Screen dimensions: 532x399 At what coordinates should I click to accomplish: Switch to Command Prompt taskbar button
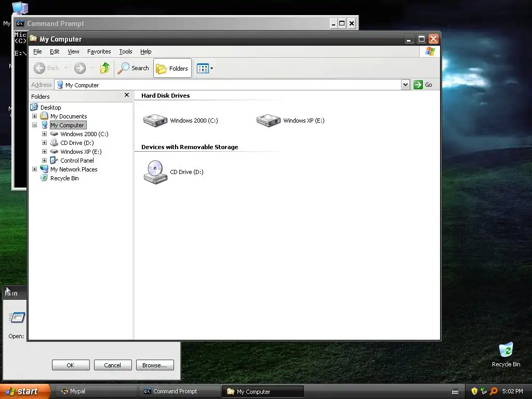(179, 392)
